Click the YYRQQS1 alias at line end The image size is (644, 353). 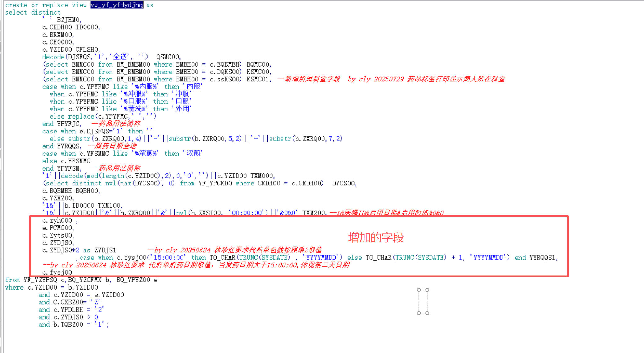coord(543,258)
